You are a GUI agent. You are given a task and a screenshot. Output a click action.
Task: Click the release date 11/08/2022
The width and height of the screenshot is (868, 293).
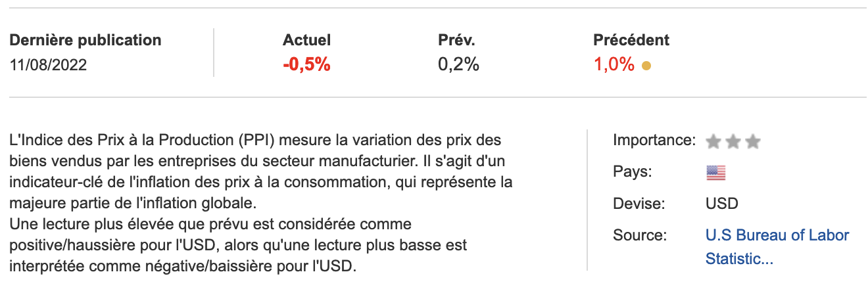49,64
